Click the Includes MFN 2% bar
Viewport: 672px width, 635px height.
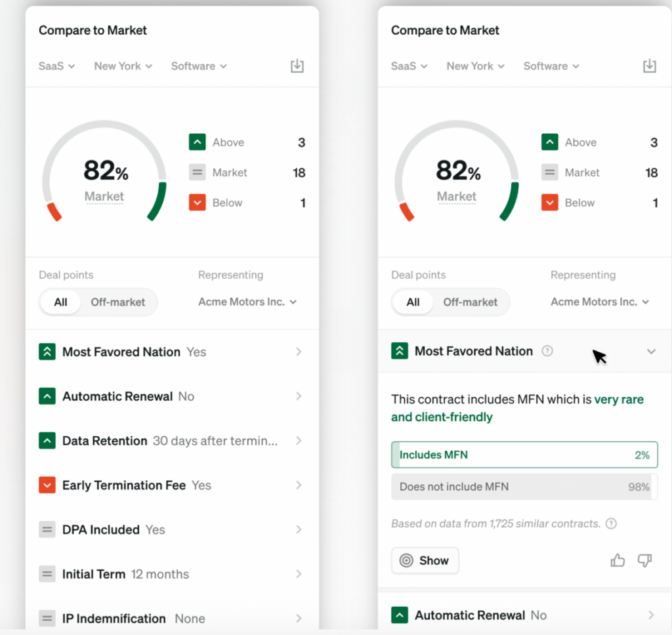pos(524,455)
